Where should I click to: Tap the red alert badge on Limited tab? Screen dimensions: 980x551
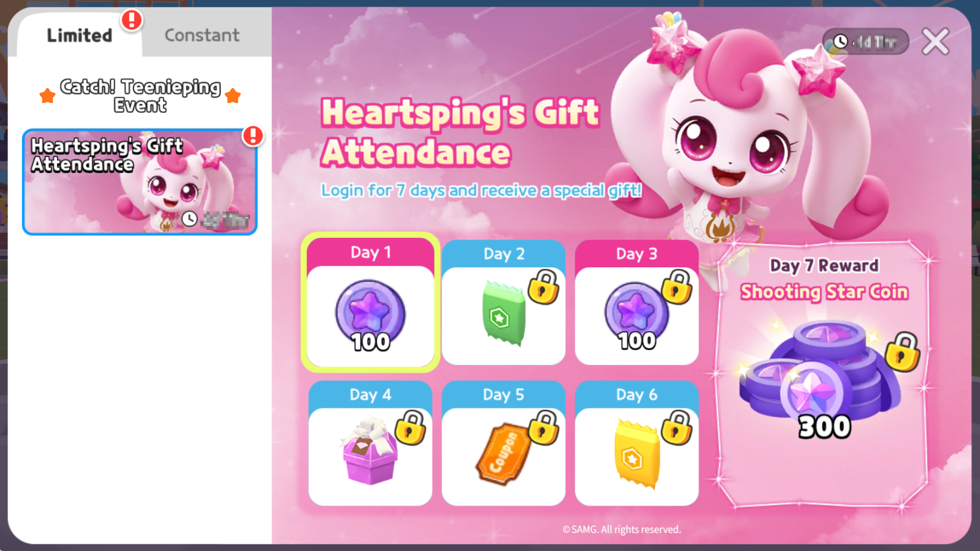tap(132, 20)
